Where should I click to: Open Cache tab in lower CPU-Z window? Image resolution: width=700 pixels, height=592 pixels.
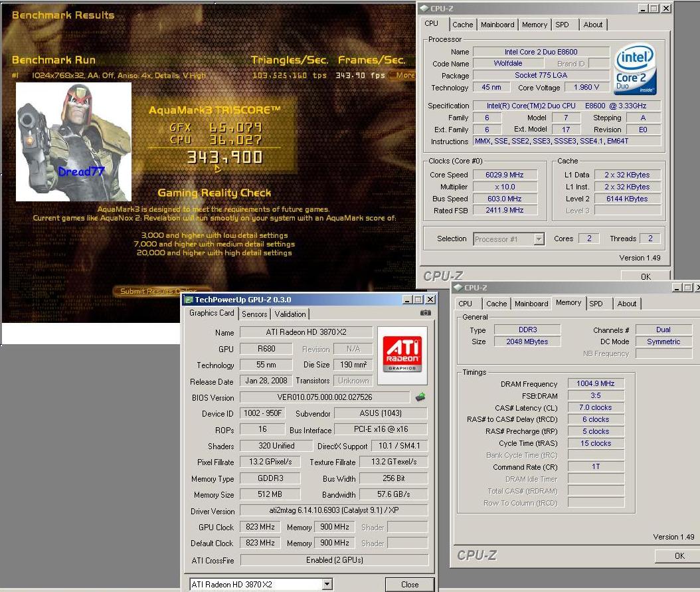tap(496, 304)
